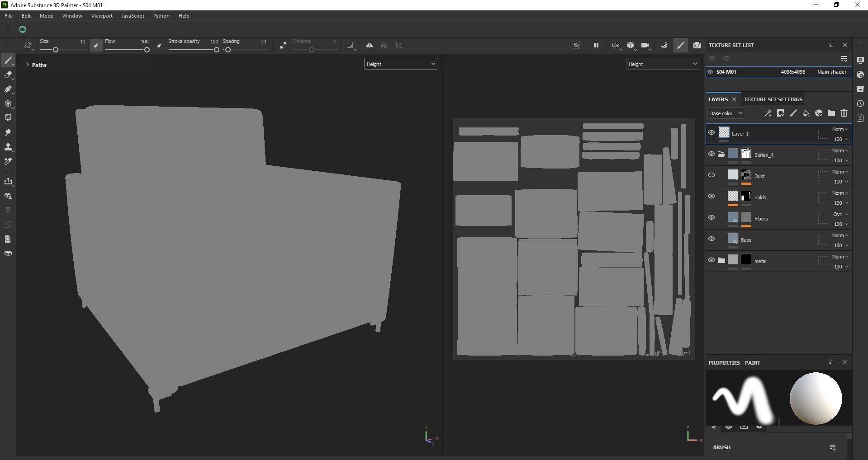Open the Shader settings sidebar icon
The height and width of the screenshot is (460, 868).
pyautogui.click(x=860, y=75)
